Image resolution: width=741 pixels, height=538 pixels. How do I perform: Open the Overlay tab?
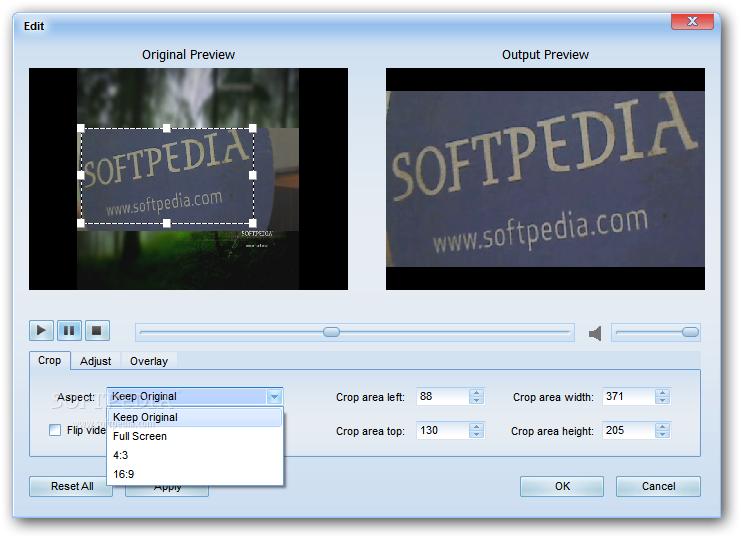149,361
